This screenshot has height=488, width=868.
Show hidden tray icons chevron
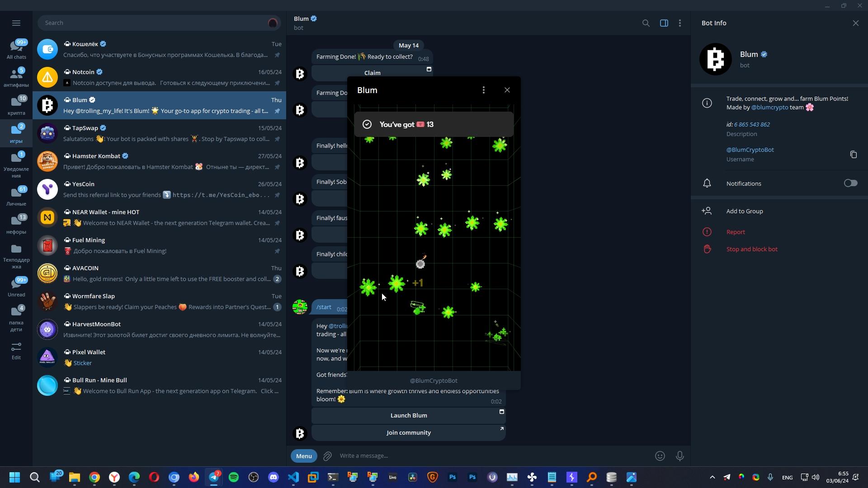(x=712, y=477)
